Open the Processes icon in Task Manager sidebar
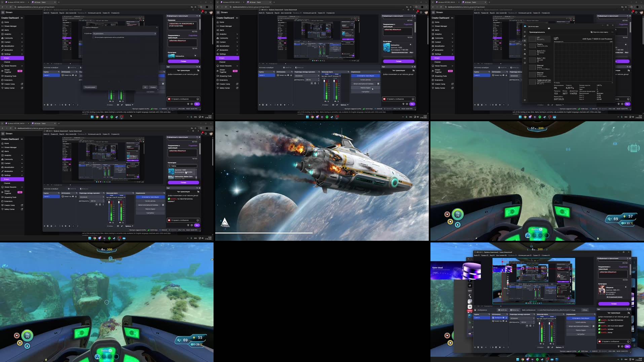The width and height of the screenshot is (644, 362). [x=525, y=36]
